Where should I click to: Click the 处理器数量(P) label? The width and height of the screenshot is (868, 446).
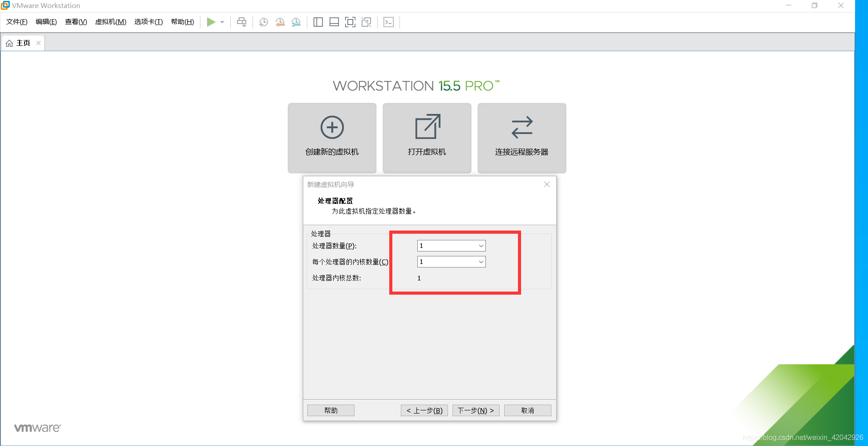point(334,246)
